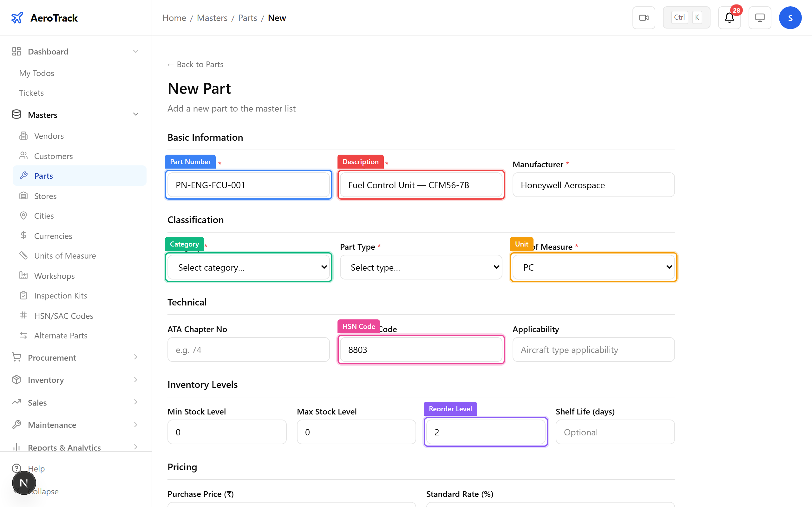Click the Inspection Kits clipboard icon
Screen dimensions: 812x507
23,295
